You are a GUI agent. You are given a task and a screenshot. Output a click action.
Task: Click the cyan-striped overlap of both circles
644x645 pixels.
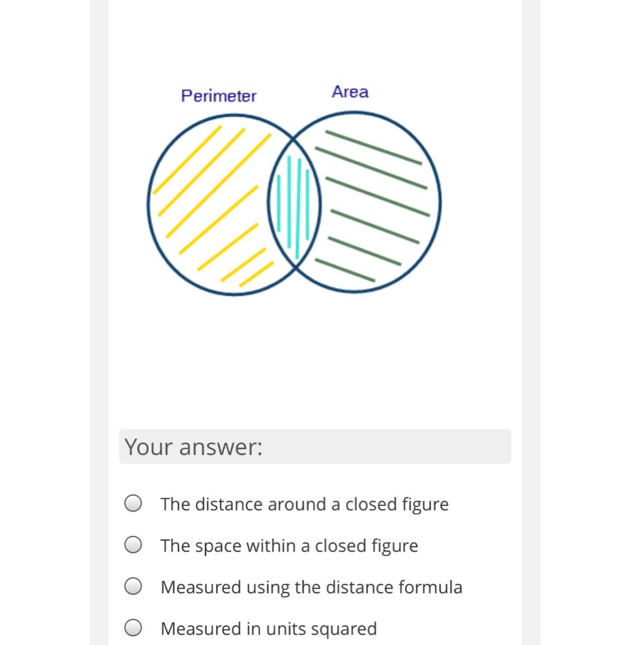[x=295, y=204]
